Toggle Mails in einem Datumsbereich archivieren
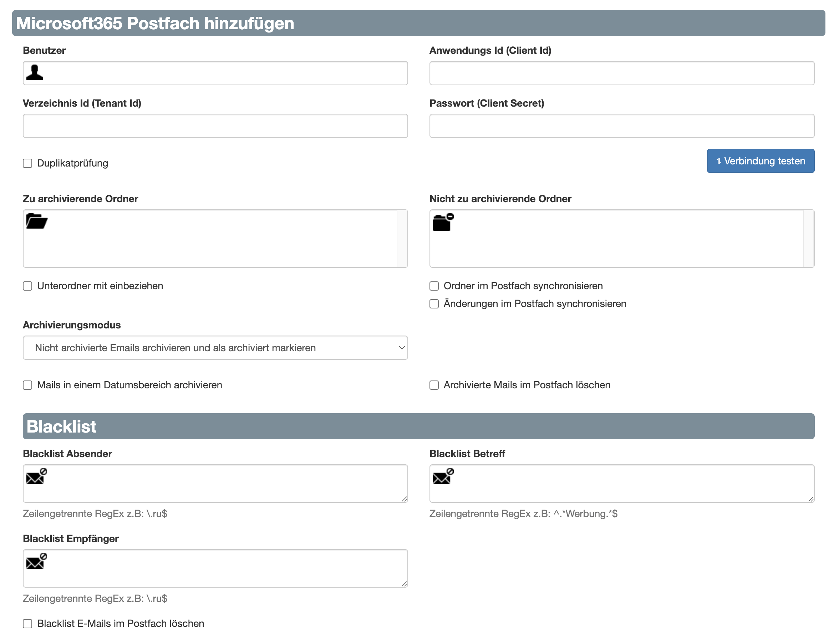The height and width of the screenshot is (644, 834). (x=27, y=385)
